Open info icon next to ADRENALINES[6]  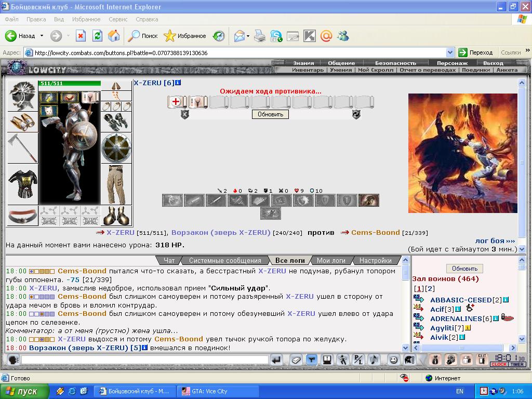[495, 318]
